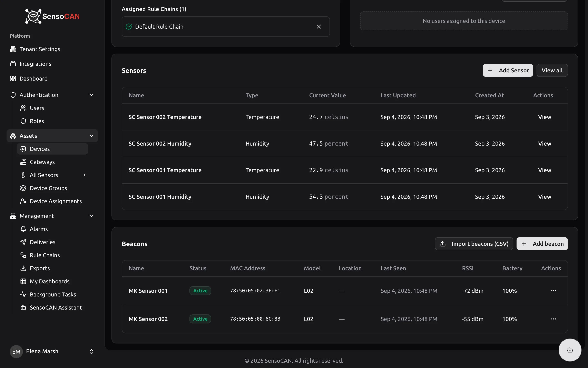Screen dimensions: 588x368
Task: Click the Assets cubes icon
Action: 13,136
